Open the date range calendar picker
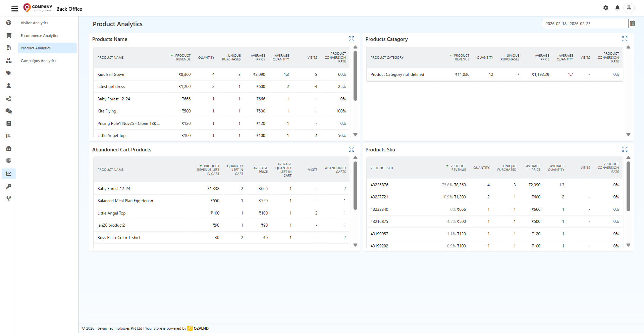This screenshot has height=333, width=644. [633, 23]
